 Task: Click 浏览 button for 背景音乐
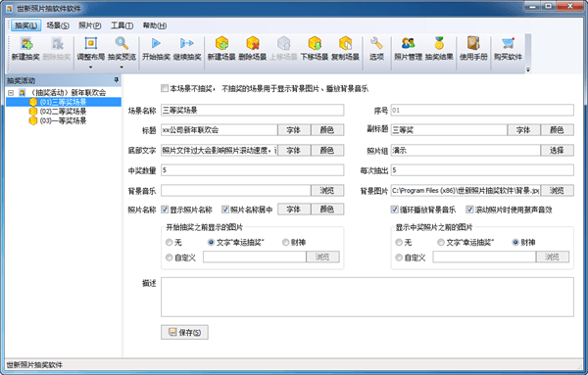(327, 190)
